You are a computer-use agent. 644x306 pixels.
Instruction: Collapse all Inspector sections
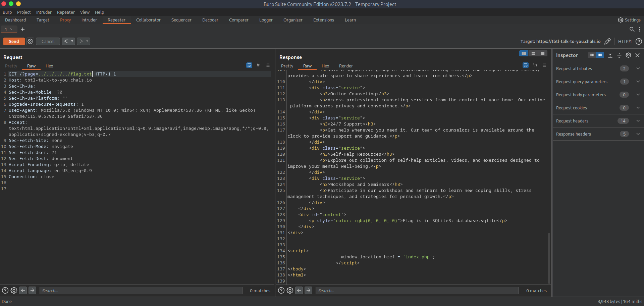click(x=619, y=55)
